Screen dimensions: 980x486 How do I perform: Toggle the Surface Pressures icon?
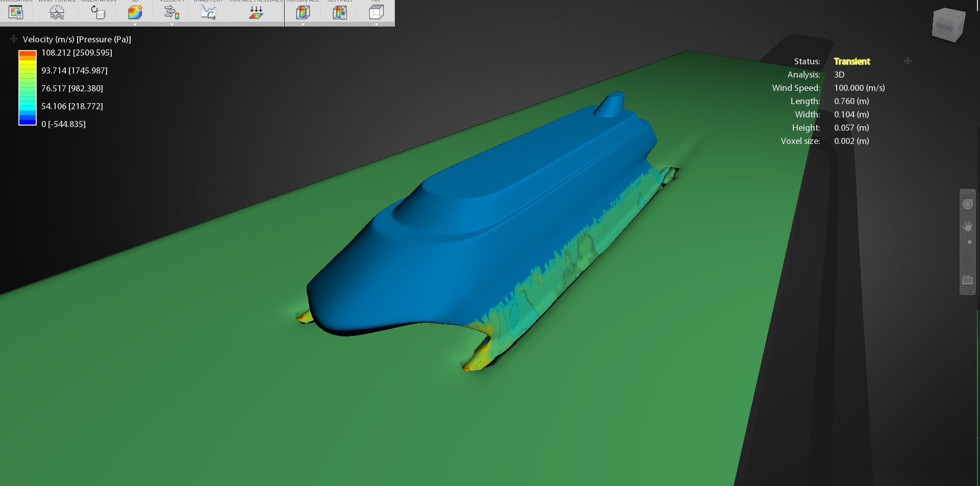(256, 12)
